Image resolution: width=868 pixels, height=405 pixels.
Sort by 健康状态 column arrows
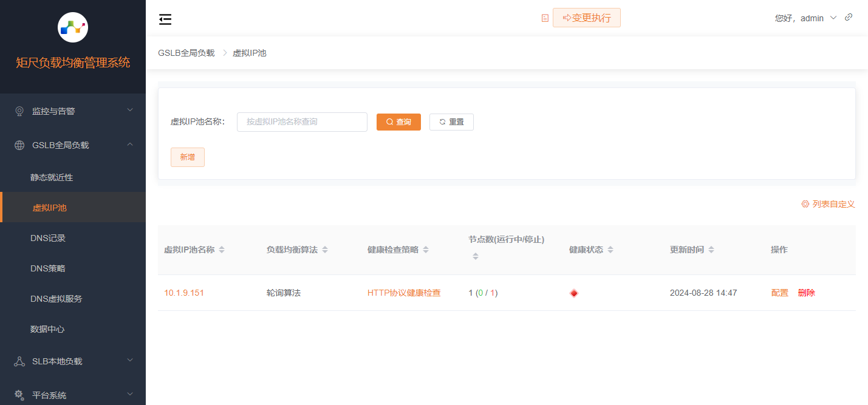coord(610,250)
